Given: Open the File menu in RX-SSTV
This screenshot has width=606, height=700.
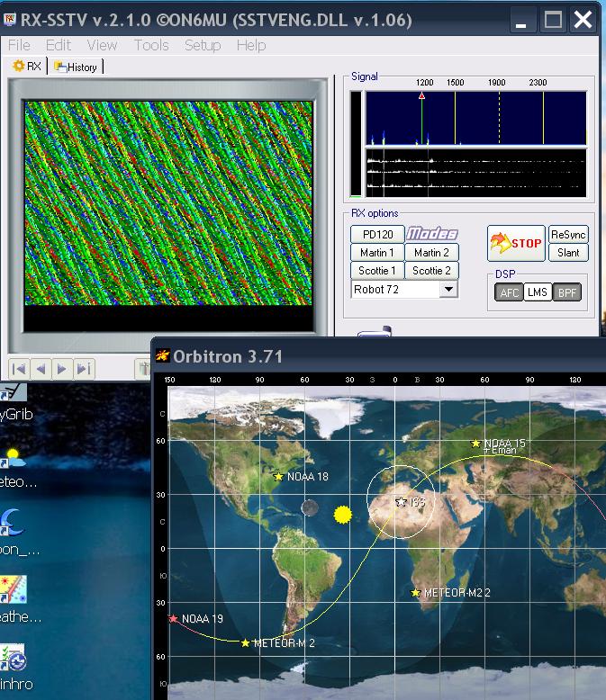Looking at the screenshot, I should click(x=19, y=45).
